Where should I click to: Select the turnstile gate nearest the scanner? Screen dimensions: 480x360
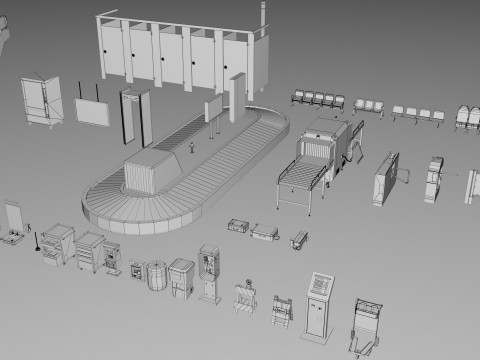[x=390, y=178]
